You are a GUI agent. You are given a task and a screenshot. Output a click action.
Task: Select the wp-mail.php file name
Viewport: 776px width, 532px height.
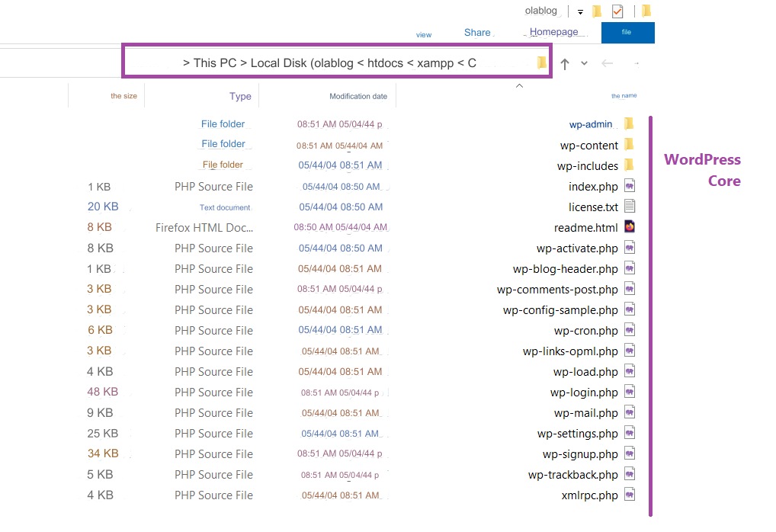tap(586, 413)
